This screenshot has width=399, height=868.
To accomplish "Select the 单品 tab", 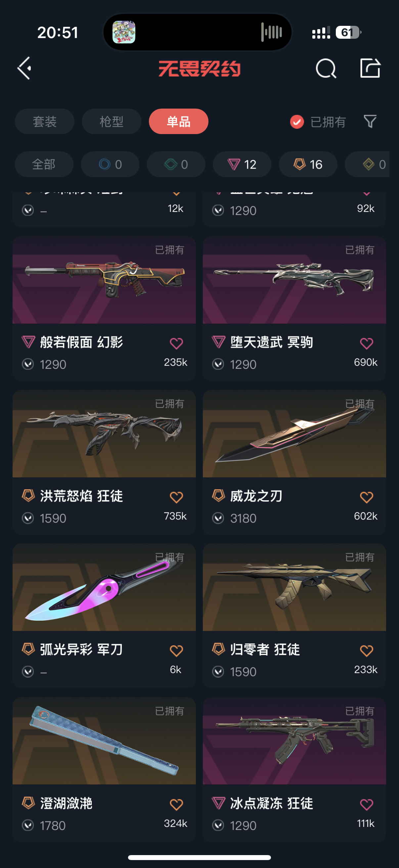I will [178, 121].
